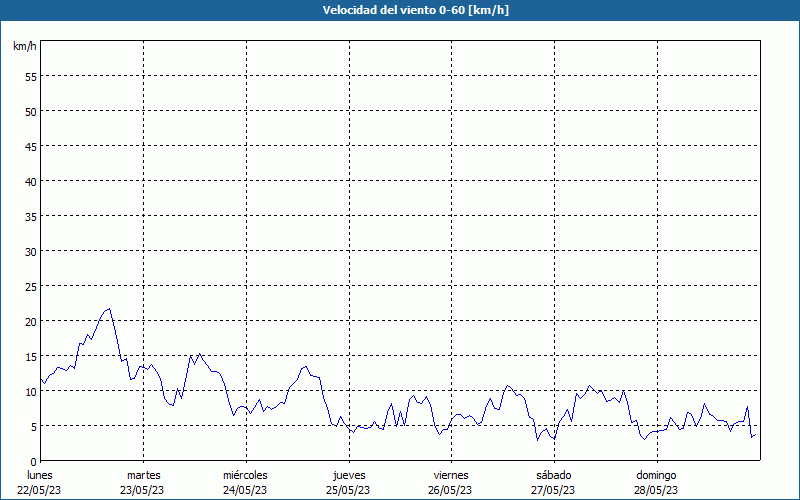Image resolution: width=800 pixels, height=500 pixels.
Task: Click the 'sábado' day label
Action: coord(553,475)
